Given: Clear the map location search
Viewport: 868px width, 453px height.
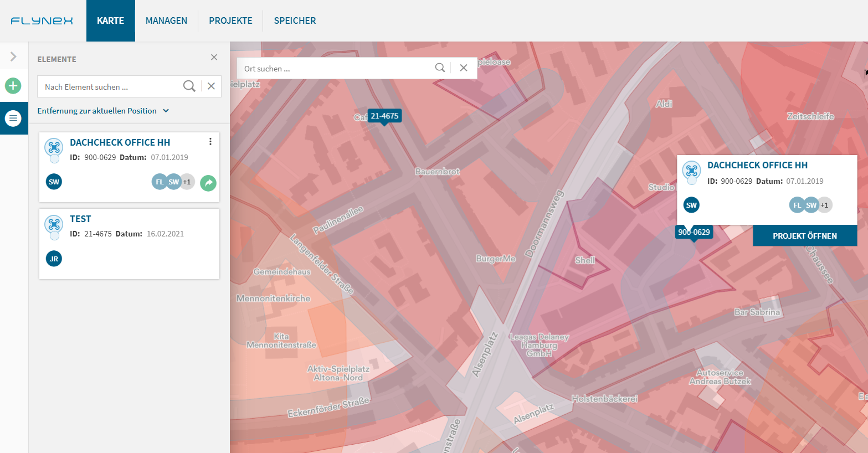Looking at the screenshot, I should click(x=464, y=68).
